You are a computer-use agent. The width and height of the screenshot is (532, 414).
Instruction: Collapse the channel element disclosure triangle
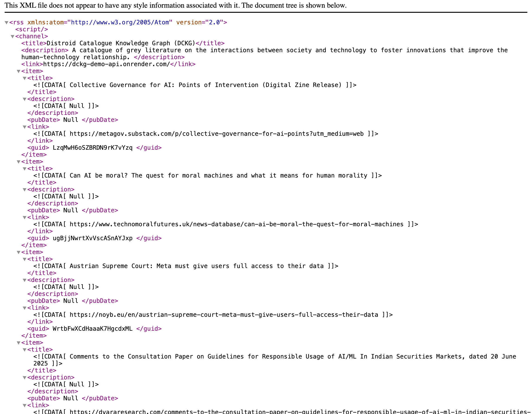pyautogui.click(x=13, y=37)
